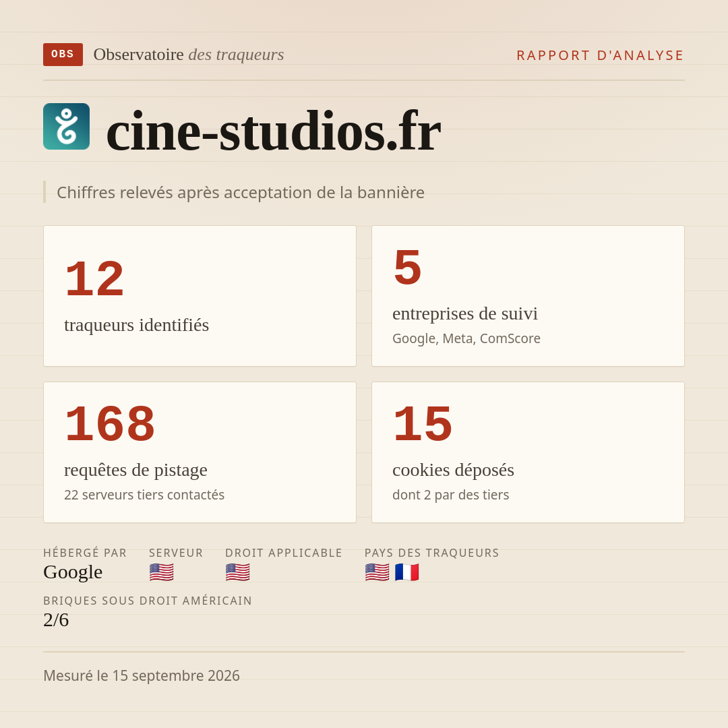Click 'BRIQUES SOUS DROIT AMÉRICAIN' label
Viewport: 728px width, 728px height.
point(148,601)
